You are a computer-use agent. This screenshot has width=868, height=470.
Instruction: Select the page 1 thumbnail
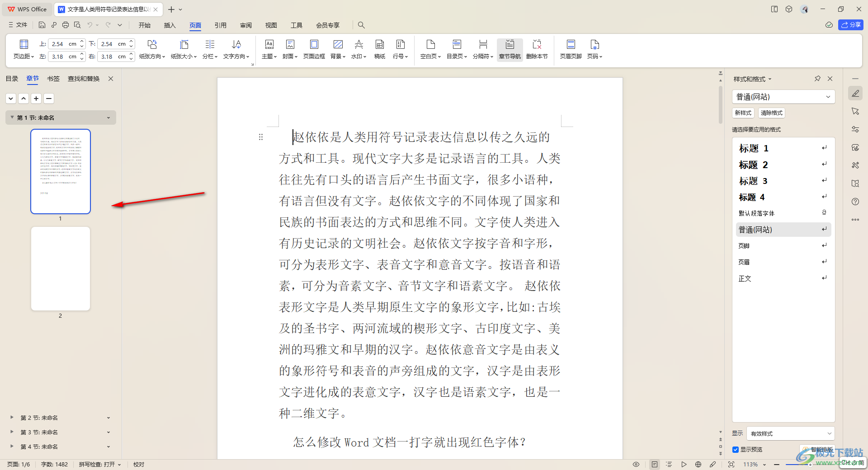pyautogui.click(x=61, y=171)
